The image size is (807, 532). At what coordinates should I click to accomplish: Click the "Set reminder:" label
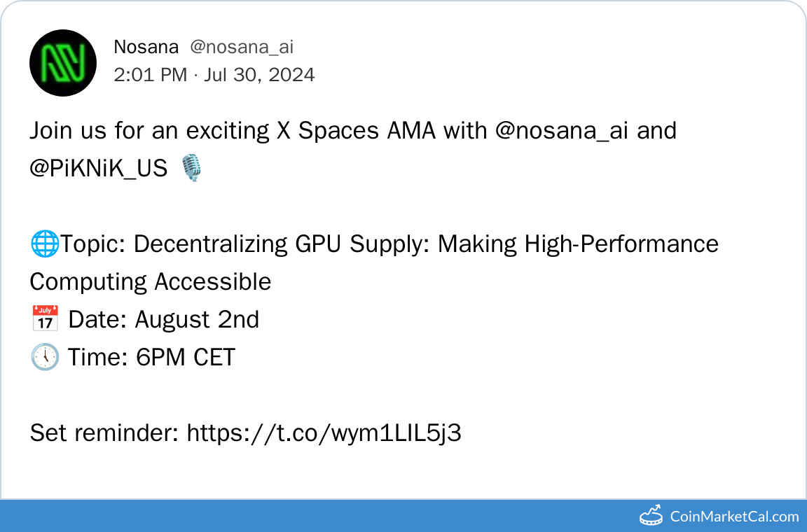pos(104,433)
